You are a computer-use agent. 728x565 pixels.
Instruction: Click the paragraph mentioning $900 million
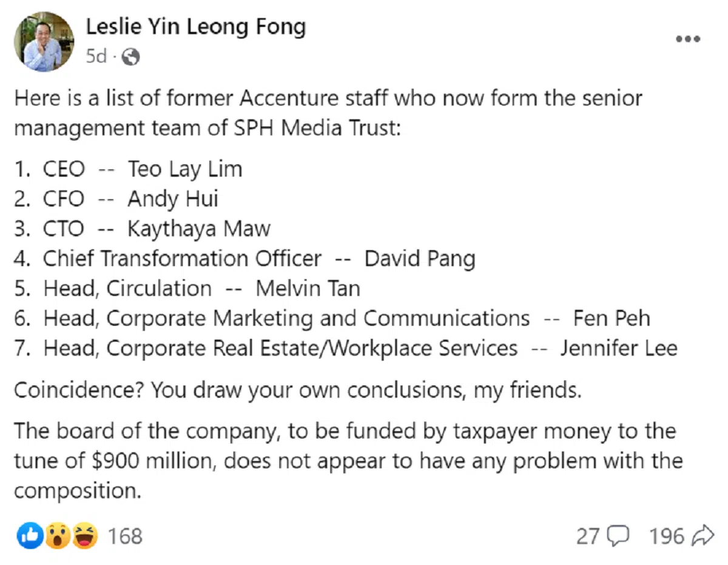coord(348,461)
